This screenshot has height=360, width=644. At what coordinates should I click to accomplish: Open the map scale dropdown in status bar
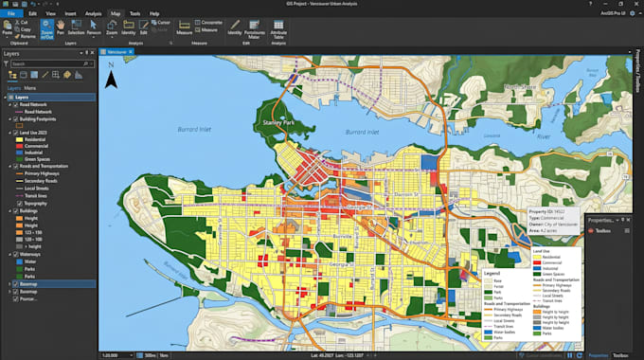click(131, 355)
